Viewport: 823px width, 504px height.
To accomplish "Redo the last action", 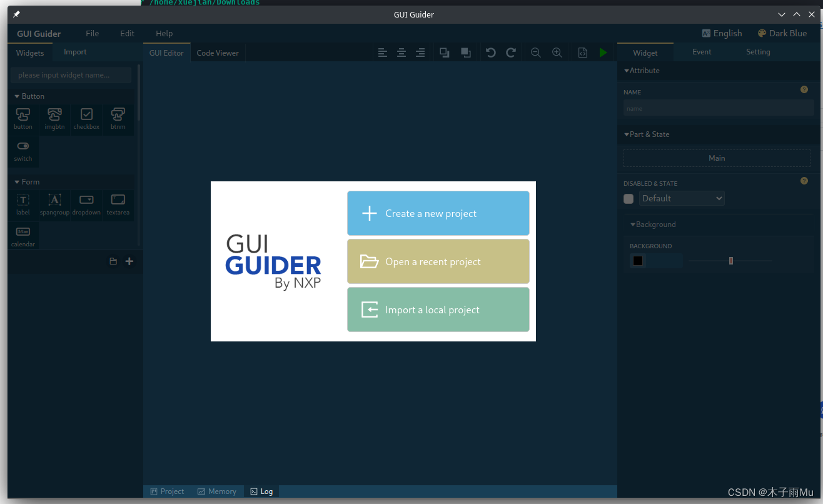I will coord(511,53).
